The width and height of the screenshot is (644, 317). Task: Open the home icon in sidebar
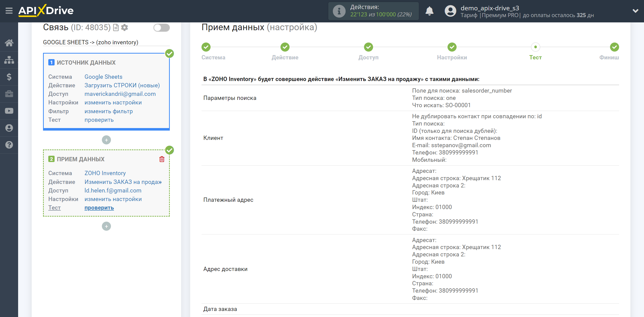(x=9, y=43)
